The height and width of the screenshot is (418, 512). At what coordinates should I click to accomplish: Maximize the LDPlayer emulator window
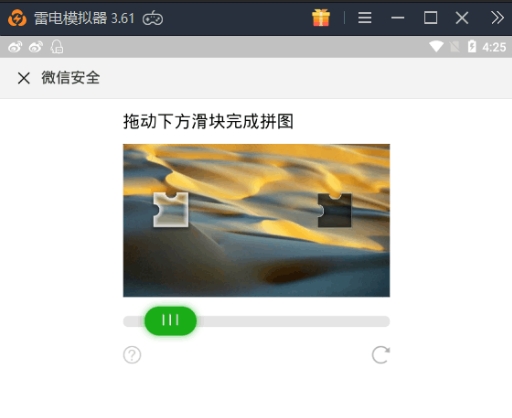click(430, 18)
